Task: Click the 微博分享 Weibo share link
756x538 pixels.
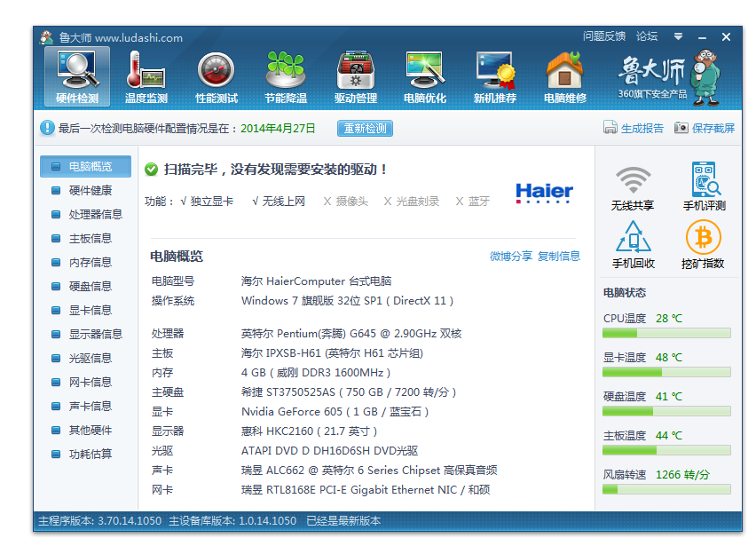Action: pyautogui.click(x=511, y=256)
